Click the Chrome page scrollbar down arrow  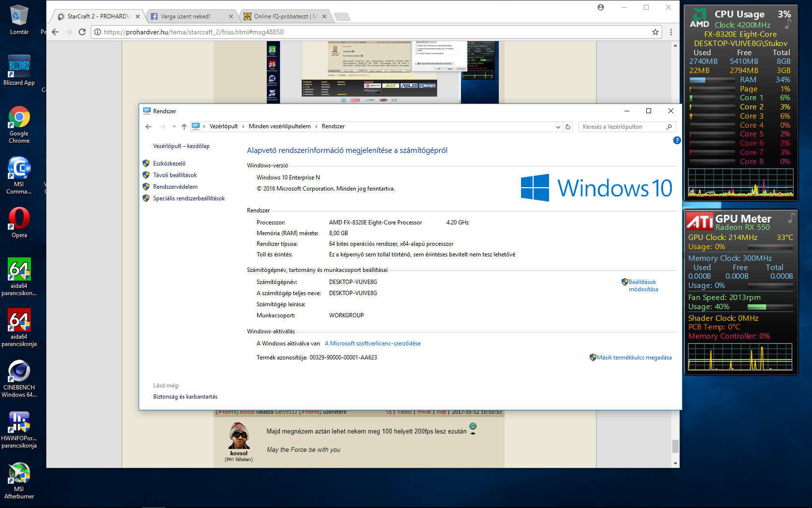click(675, 463)
